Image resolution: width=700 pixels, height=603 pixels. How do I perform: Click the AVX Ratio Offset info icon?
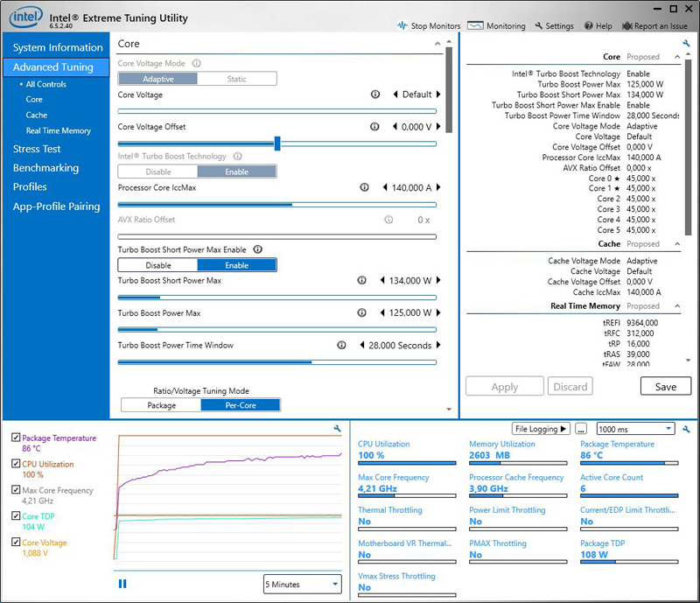tap(388, 220)
